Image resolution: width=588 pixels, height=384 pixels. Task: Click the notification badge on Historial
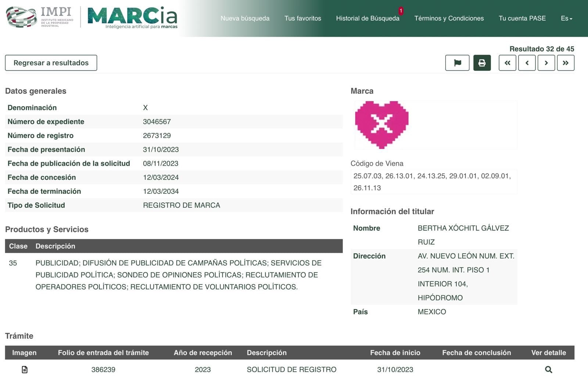coord(401,11)
